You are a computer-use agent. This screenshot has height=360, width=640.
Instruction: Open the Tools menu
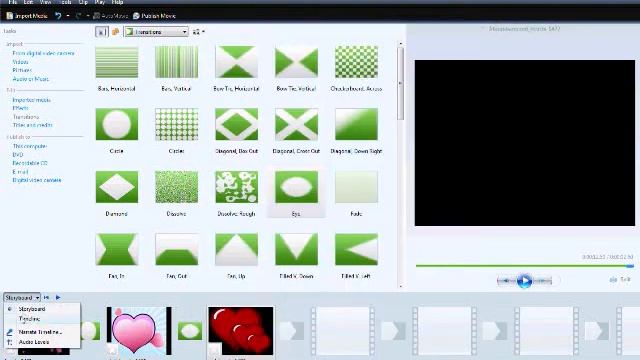[x=65, y=2]
